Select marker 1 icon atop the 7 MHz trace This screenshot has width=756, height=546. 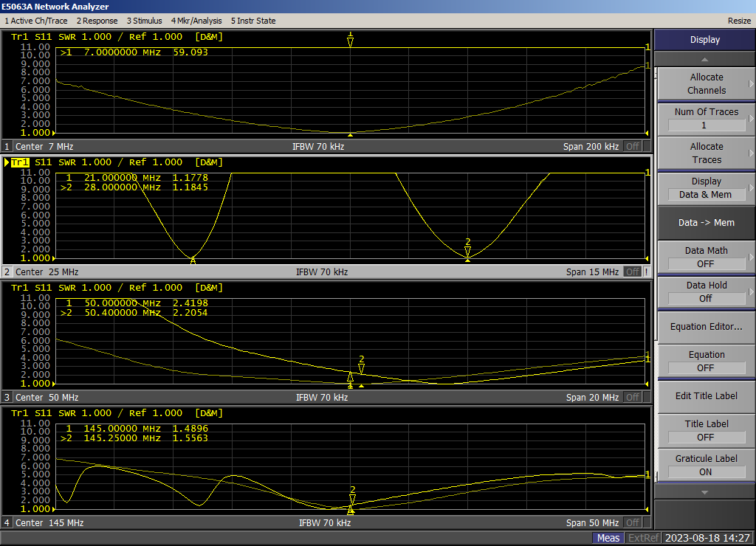[x=350, y=39]
